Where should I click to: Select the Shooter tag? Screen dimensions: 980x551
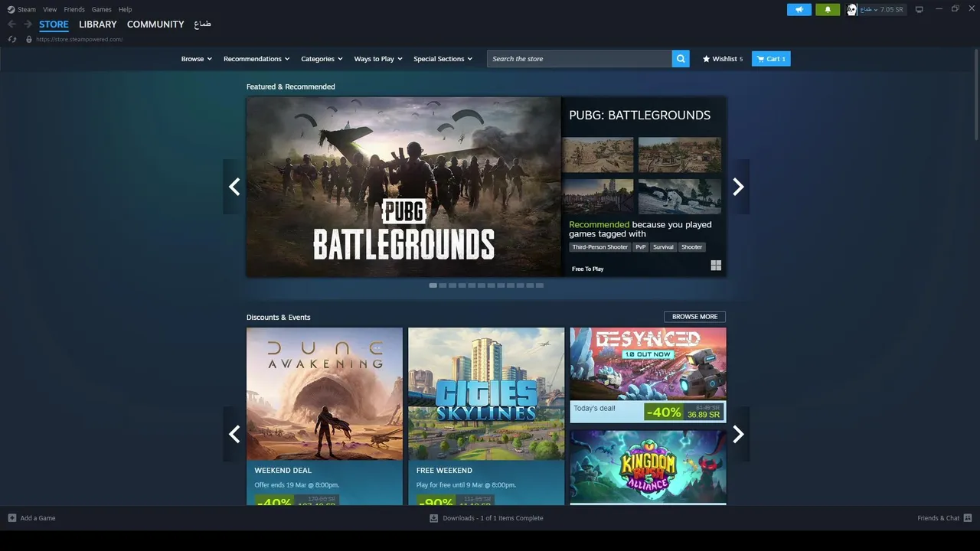(x=691, y=247)
